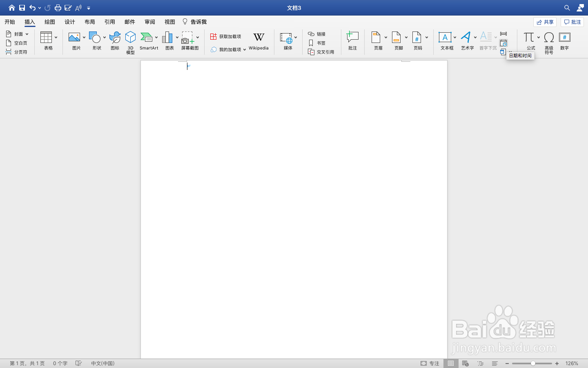Open the Wikipedia add-in

pos(258,41)
